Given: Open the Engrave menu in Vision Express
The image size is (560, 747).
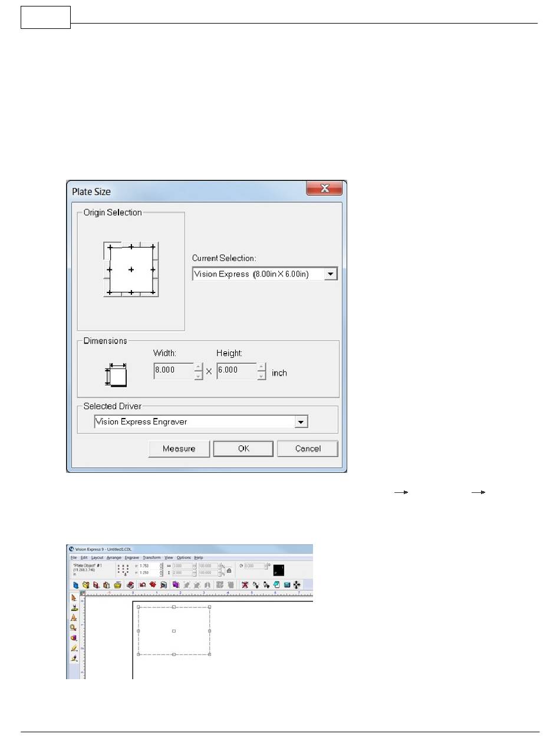Looking at the screenshot, I should pos(132,557).
